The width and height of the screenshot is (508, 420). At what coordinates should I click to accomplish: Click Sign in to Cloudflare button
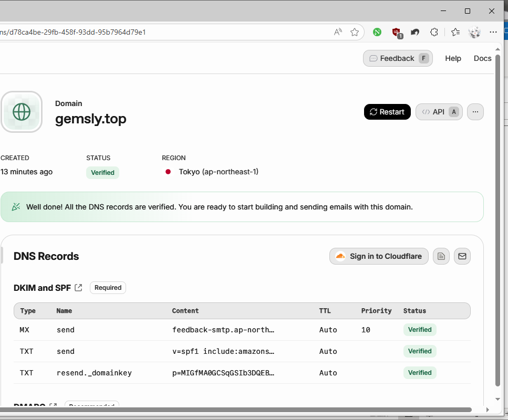click(x=379, y=256)
